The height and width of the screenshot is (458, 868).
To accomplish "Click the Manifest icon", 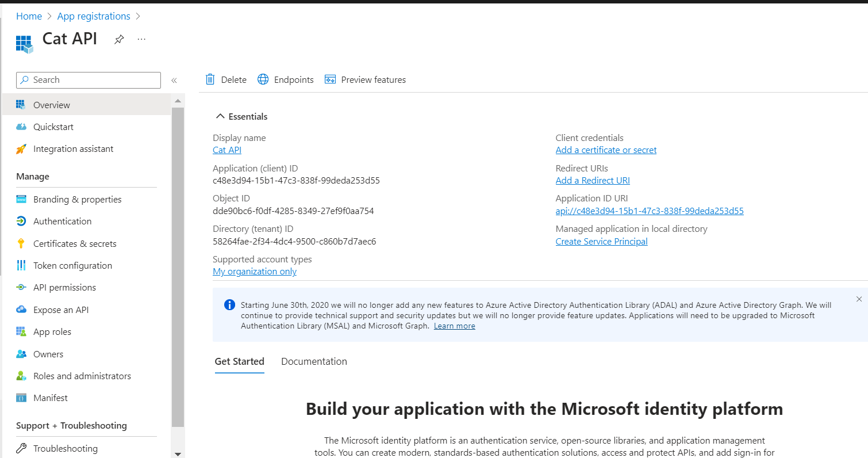I will click(21, 398).
